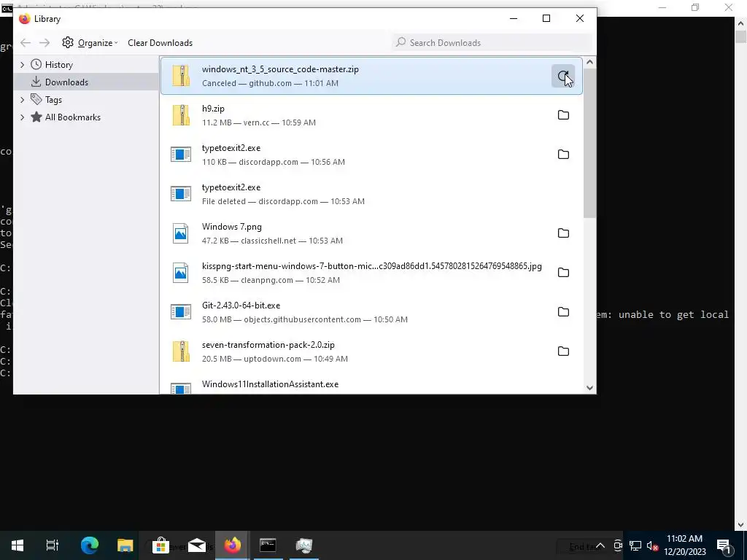Show the kisspng jpg file in folder
This screenshot has width=747, height=560.
tap(563, 273)
